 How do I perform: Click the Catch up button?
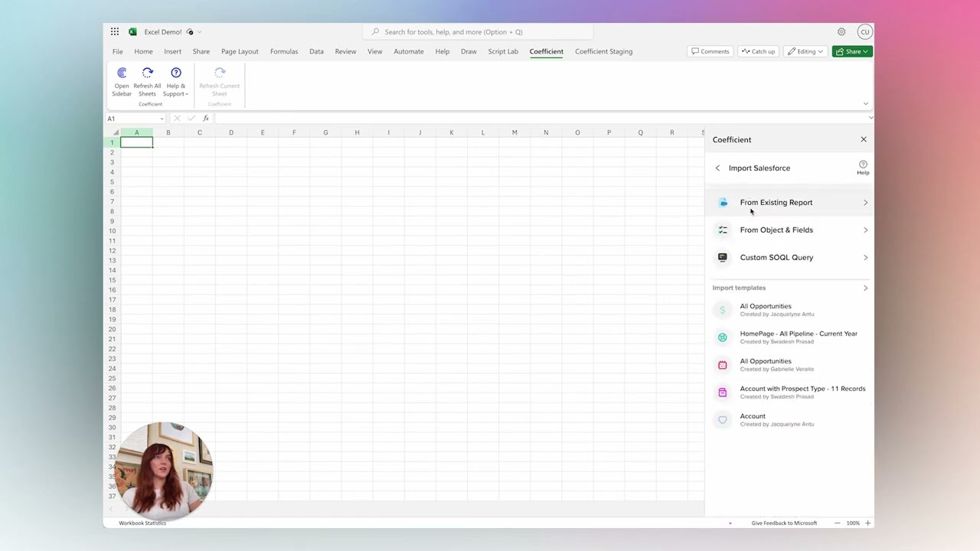(758, 51)
